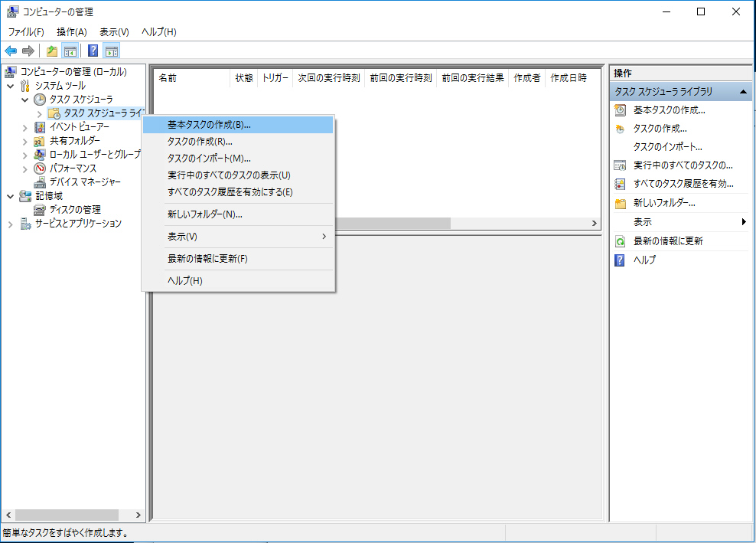Click タスクのインポート... in the actions pane
756x543 pixels.
tap(667, 147)
